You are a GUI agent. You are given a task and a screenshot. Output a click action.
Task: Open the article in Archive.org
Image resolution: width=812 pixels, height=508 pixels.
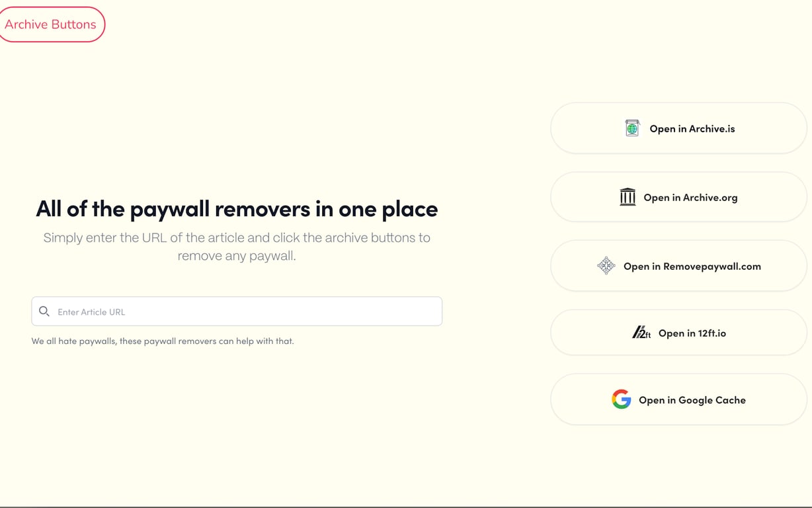point(678,196)
